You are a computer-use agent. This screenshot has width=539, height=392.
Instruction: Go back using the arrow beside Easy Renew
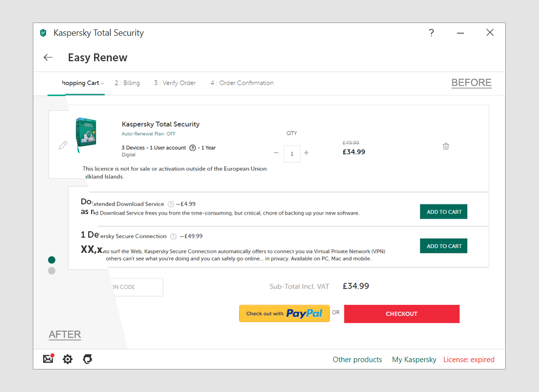[48, 57]
